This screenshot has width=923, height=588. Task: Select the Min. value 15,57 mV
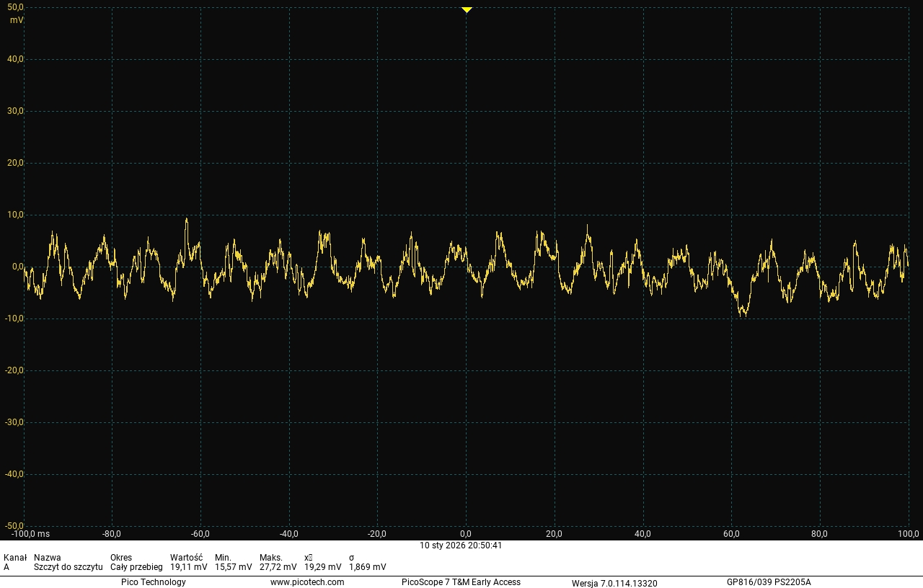click(233, 567)
